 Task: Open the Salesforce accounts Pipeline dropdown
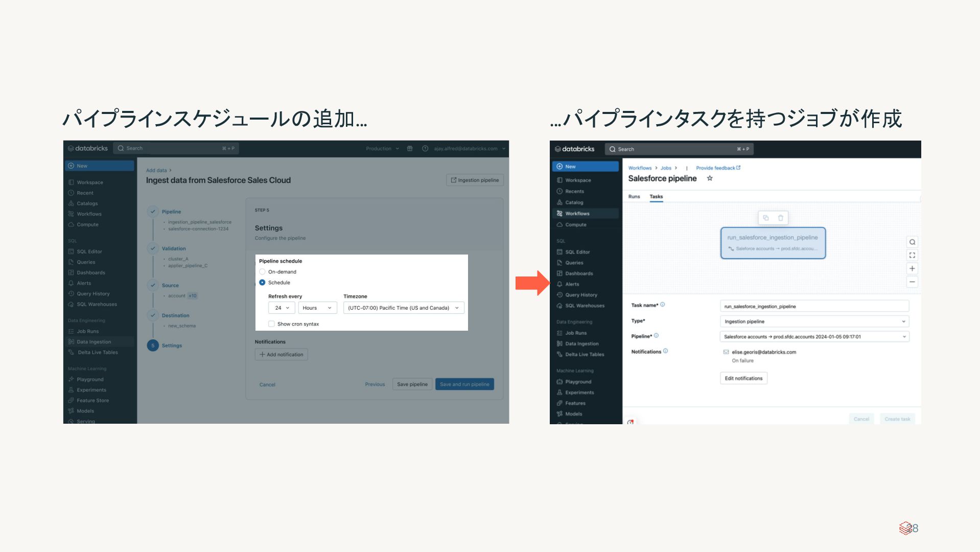pyautogui.click(x=814, y=337)
